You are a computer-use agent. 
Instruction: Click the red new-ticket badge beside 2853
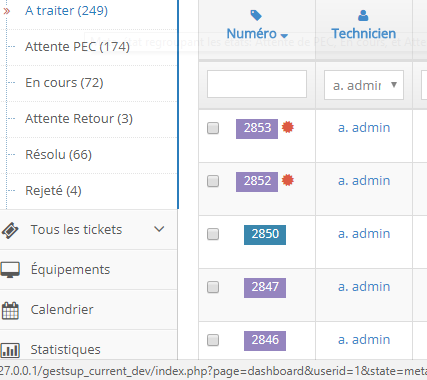(x=288, y=127)
